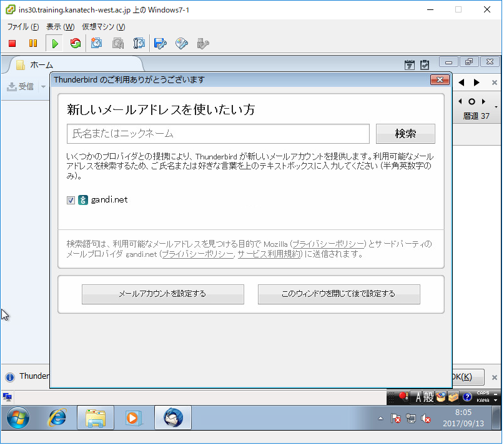Click このウィンドウを閉じて後で設定する button

click(338, 294)
